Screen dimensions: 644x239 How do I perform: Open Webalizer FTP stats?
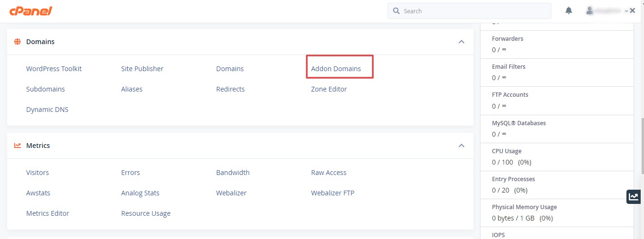[332, 193]
